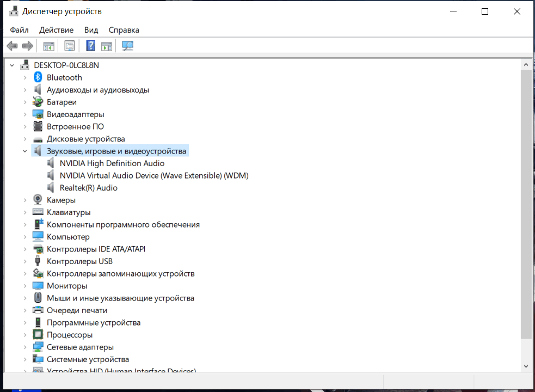Viewport: 535px width, 392px height.
Task: Select NVIDIA Virtual Audio Device (Wave Extensible) (WDM)
Action: [x=154, y=175]
